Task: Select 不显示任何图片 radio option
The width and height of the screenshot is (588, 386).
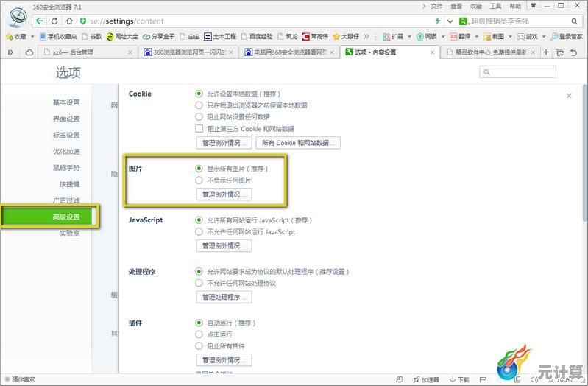Action: click(x=199, y=180)
